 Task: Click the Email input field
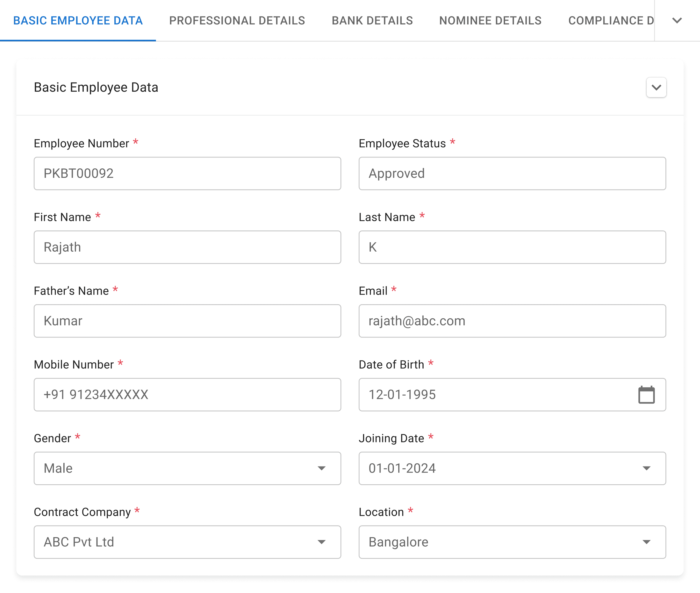pyautogui.click(x=512, y=321)
